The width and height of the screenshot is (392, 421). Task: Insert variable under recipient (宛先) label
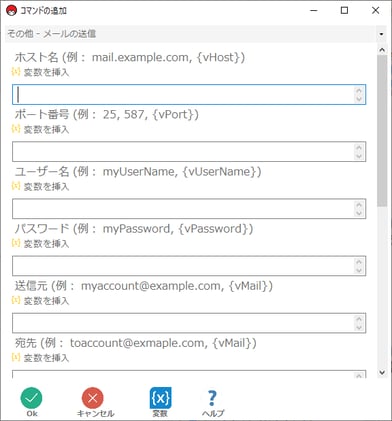(41, 358)
